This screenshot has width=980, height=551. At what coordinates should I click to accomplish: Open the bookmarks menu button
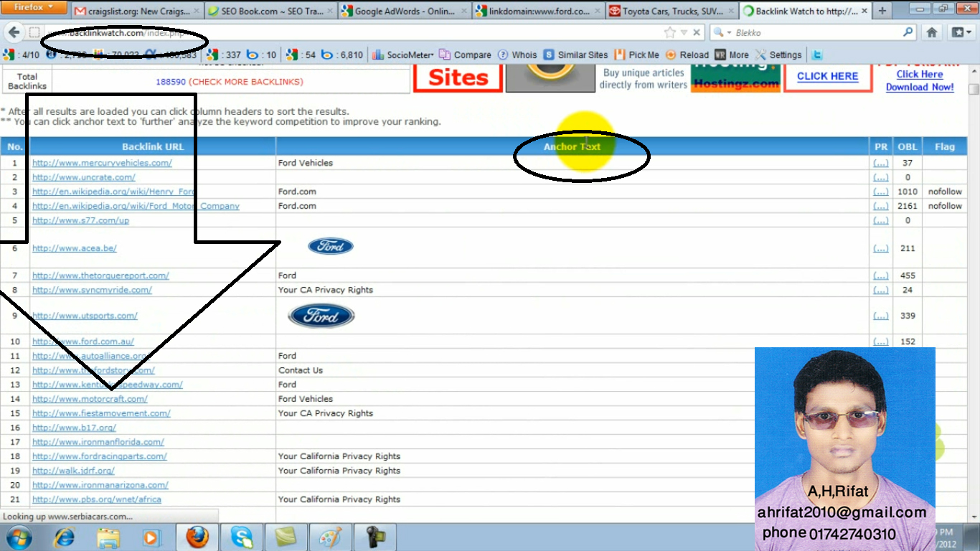point(960,32)
